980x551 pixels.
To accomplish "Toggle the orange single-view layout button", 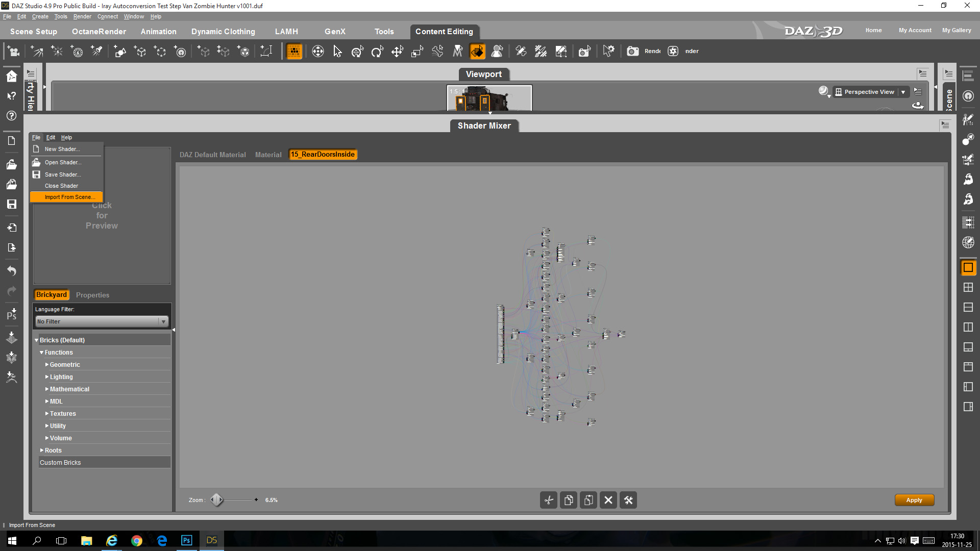I will point(968,267).
